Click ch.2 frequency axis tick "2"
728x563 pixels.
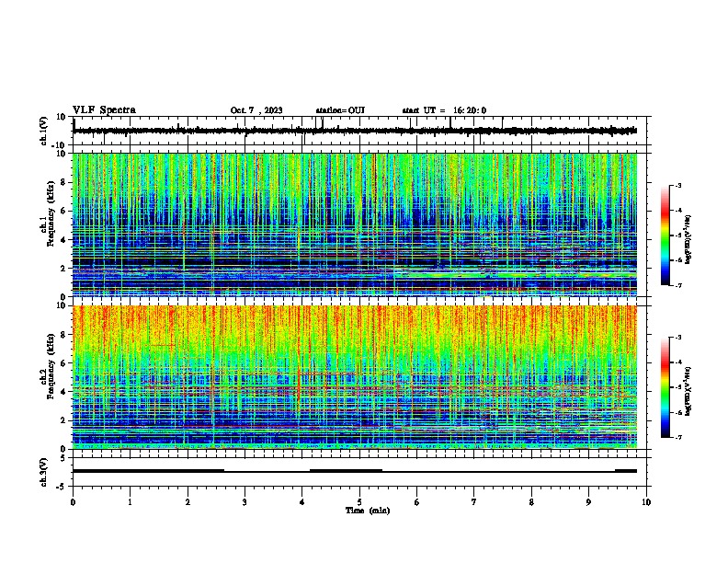pyautogui.click(x=63, y=420)
